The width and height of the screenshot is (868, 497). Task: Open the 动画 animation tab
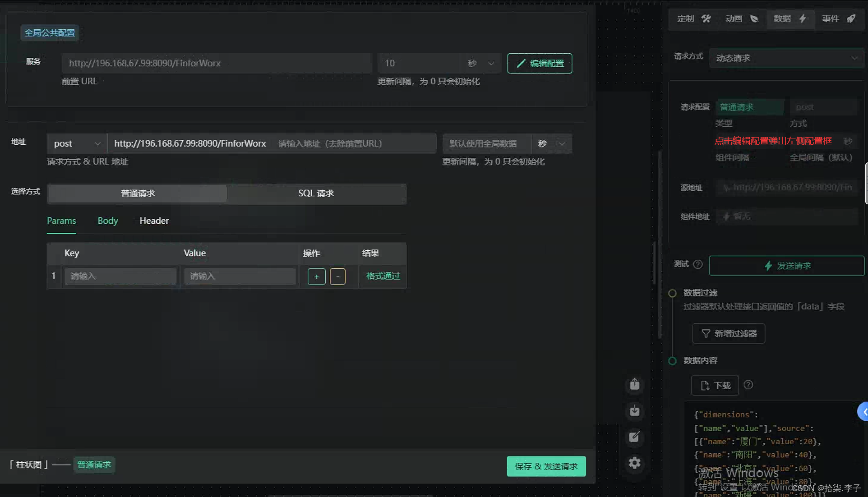(x=742, y=18)
